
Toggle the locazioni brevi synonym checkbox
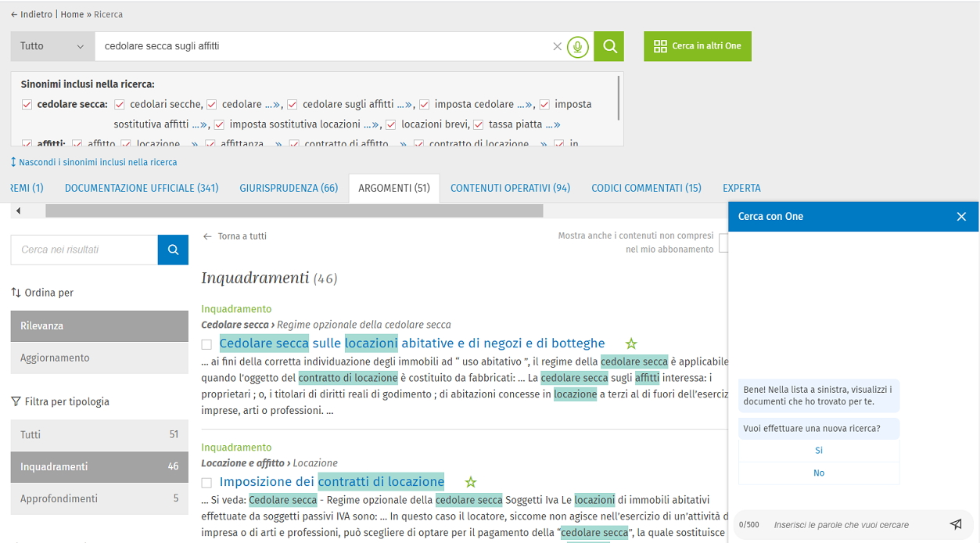click(391, 124)
